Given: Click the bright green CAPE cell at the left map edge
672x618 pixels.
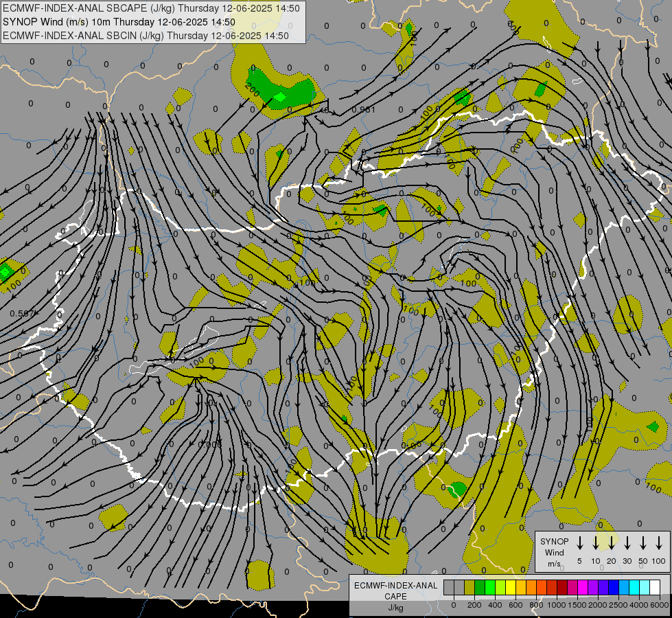Looking at the screenshot, I should [x=5, y=271].
